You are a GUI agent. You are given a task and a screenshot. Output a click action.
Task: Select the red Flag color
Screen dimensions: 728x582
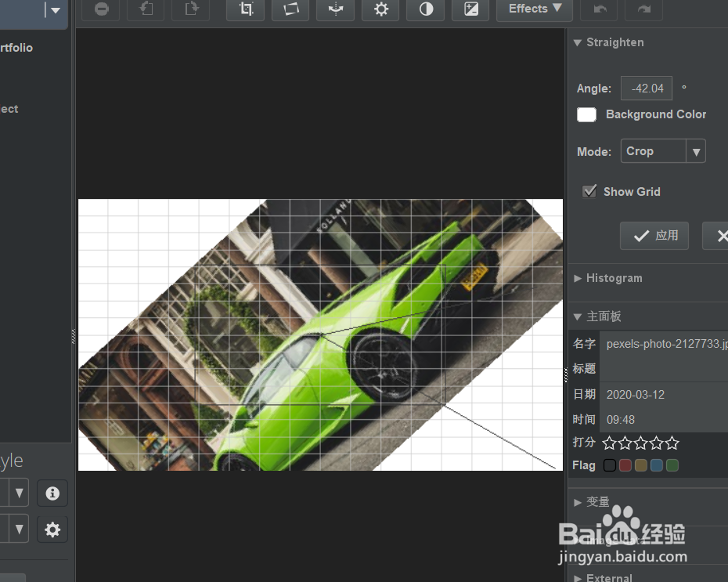click(625, 465)
